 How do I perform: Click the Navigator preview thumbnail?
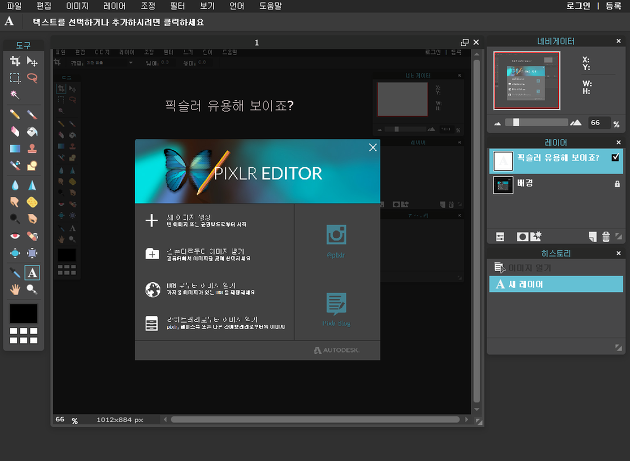[x=526, y=80]
